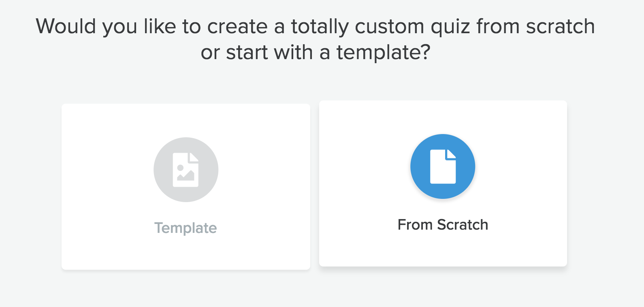Click the blue From Scratch circle icon
Screen dimensions: 644x307
443,166
